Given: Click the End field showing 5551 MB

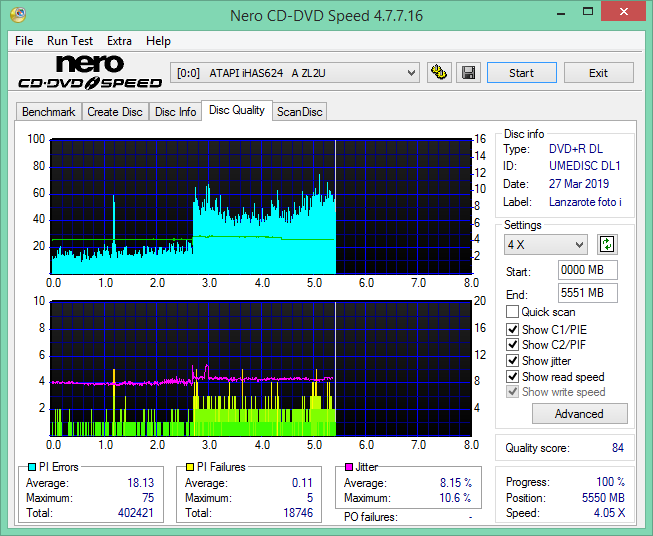Looking at the screenshot, I should point(588,293).
